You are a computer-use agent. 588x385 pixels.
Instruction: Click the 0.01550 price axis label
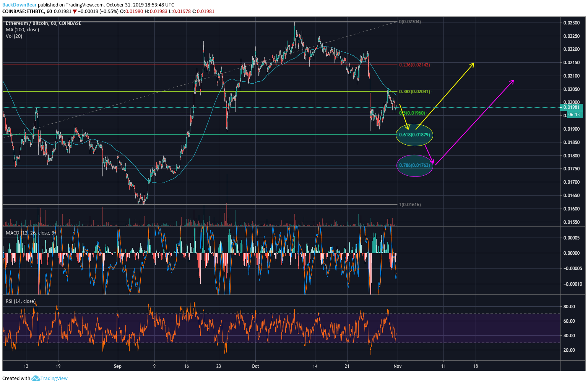click(x=571, y=222)
